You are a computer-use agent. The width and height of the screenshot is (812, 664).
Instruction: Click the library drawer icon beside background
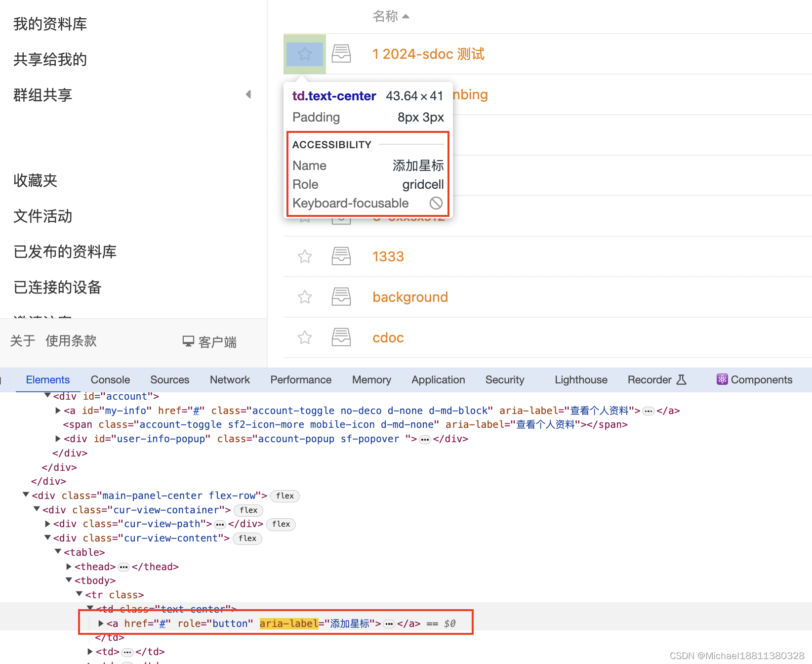coord(341,296)
